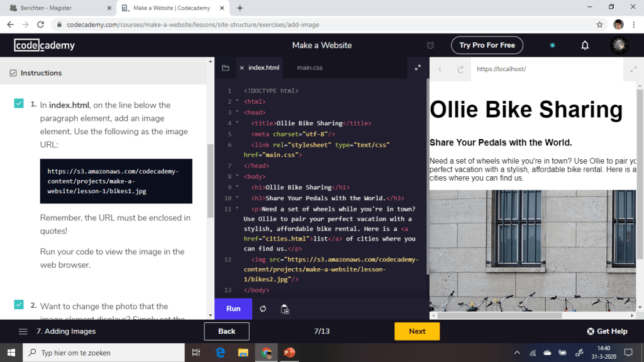
Task: Click the Instructions header checkbox icon
Action: click(13, 73)
